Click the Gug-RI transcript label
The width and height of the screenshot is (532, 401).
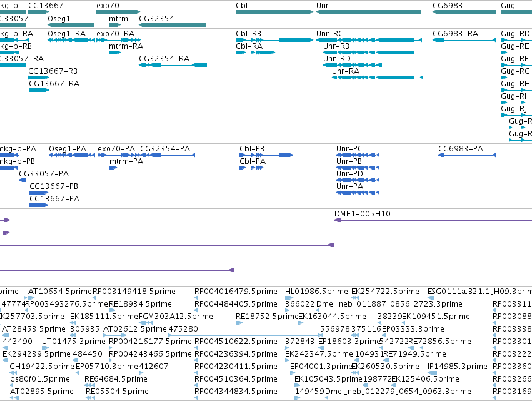point(513,96)
